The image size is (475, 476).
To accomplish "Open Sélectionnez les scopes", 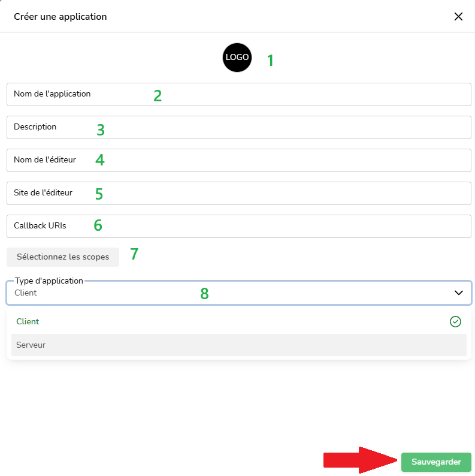I will coord(63,257).
